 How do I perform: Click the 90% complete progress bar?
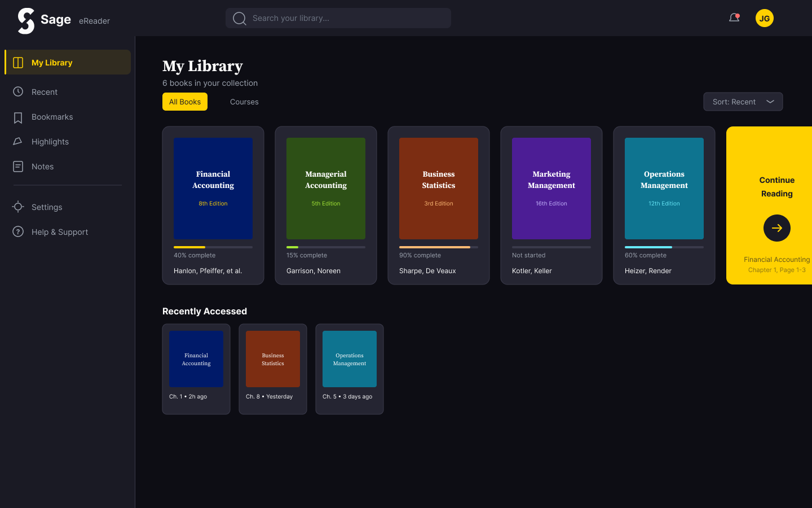point(439,247)
